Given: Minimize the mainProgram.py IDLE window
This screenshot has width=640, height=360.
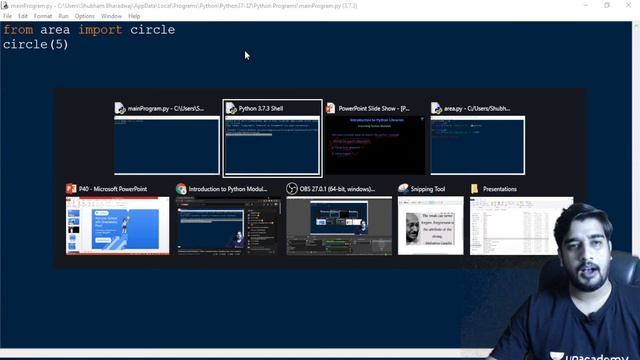Looking at the screenshot, I should coord(586,5).
